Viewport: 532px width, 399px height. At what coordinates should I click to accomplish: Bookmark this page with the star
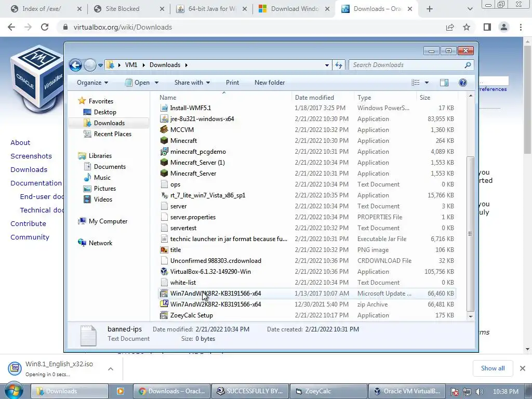tap(467, 27)
